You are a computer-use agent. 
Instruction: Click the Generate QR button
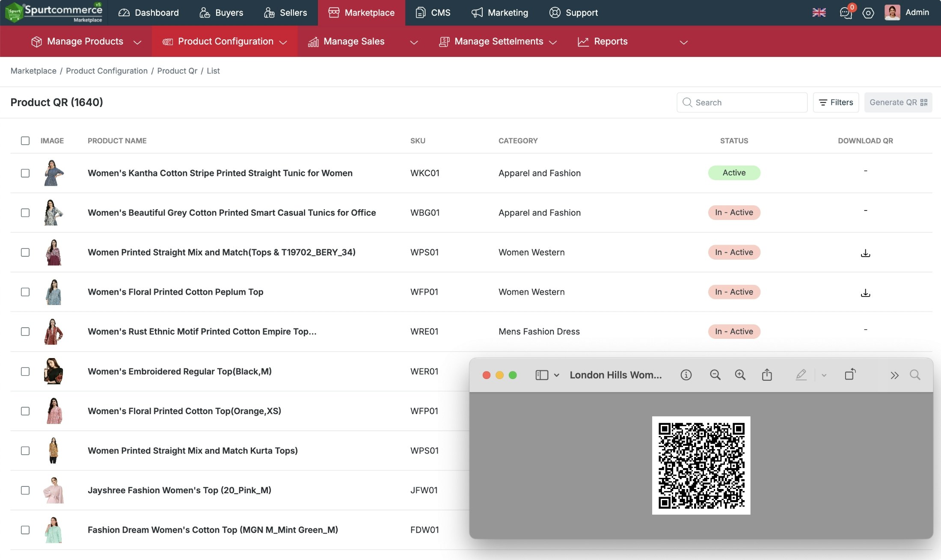coord(898,102)
